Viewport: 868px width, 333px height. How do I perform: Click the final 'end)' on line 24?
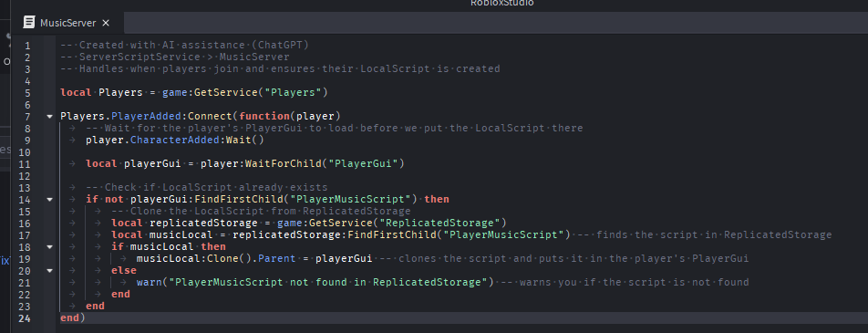pos(73,318)
